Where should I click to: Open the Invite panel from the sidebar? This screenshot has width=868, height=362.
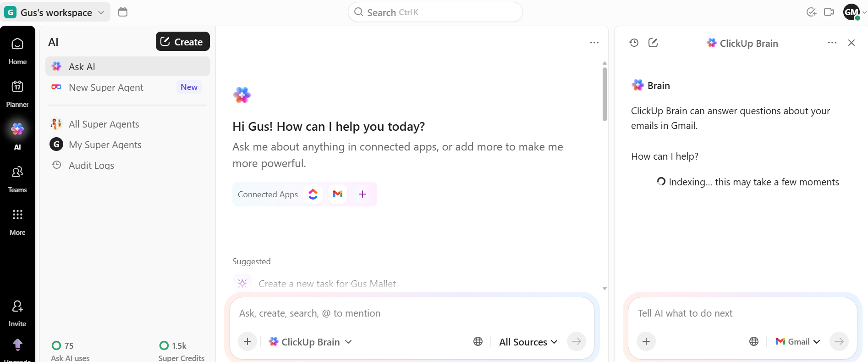click(17, 312)
